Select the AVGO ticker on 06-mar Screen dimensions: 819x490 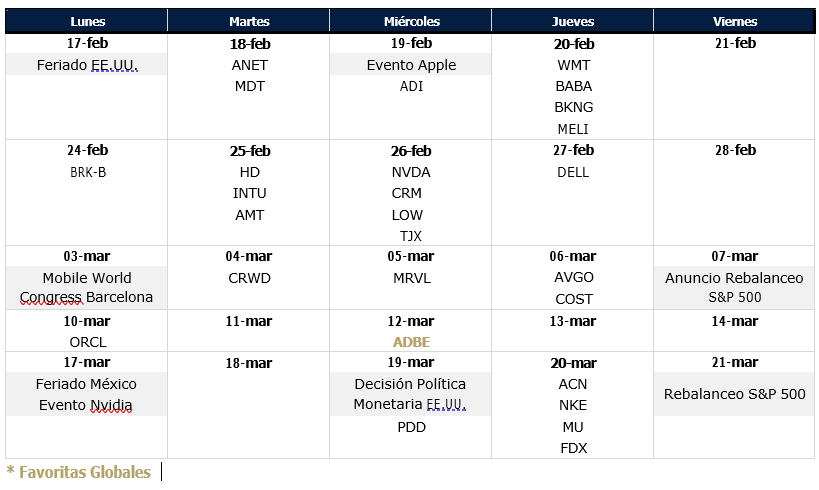(574, 277)
